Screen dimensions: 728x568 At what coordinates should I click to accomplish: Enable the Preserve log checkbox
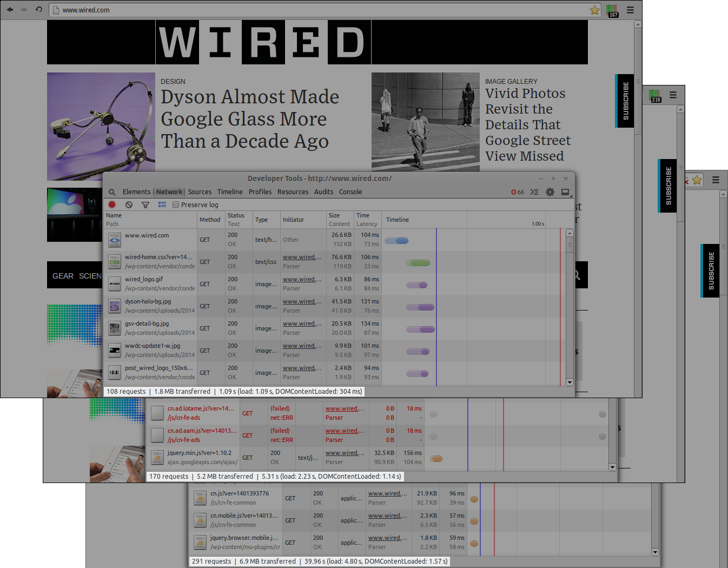click(x=176, y=204)
